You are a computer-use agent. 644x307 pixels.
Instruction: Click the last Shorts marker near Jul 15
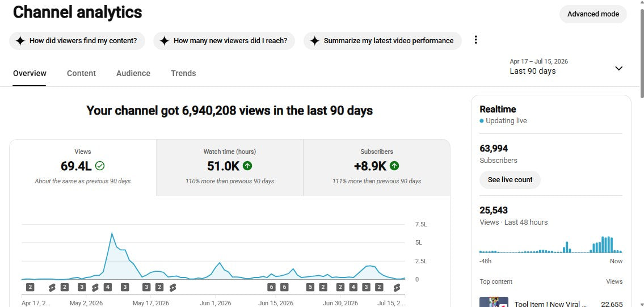397,287
